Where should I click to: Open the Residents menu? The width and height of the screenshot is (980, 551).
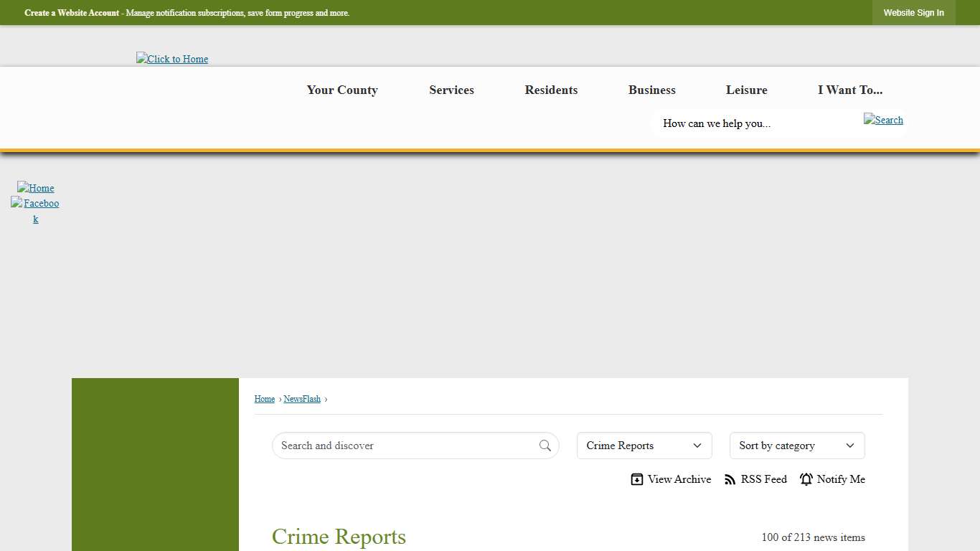click(x=551, y=90)
